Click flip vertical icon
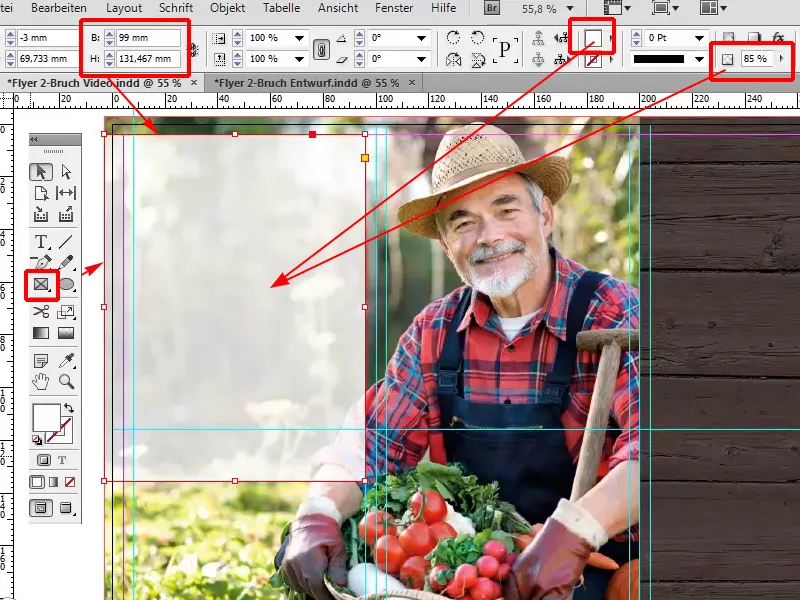Image resolution: width=800 pixels, height=600 pixels. [x=478, y=60]
